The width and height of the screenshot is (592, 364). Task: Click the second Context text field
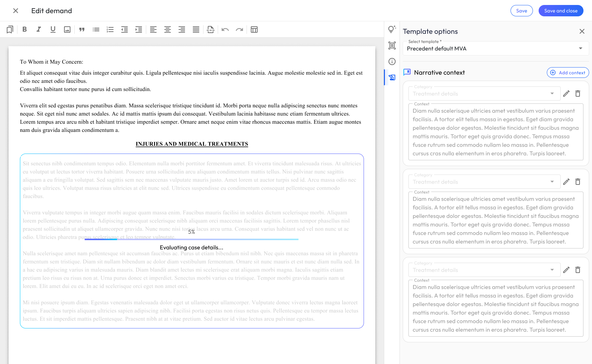tap(496, 220)
